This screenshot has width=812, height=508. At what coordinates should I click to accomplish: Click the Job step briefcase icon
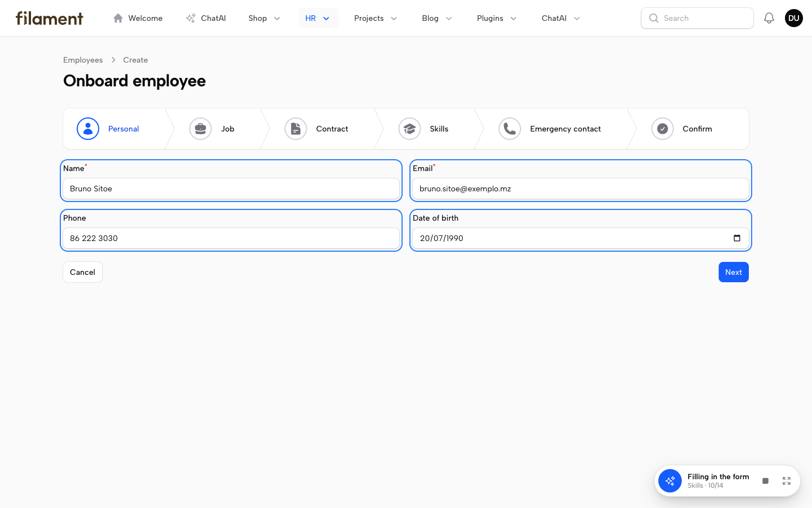click(x=200, y=129)
